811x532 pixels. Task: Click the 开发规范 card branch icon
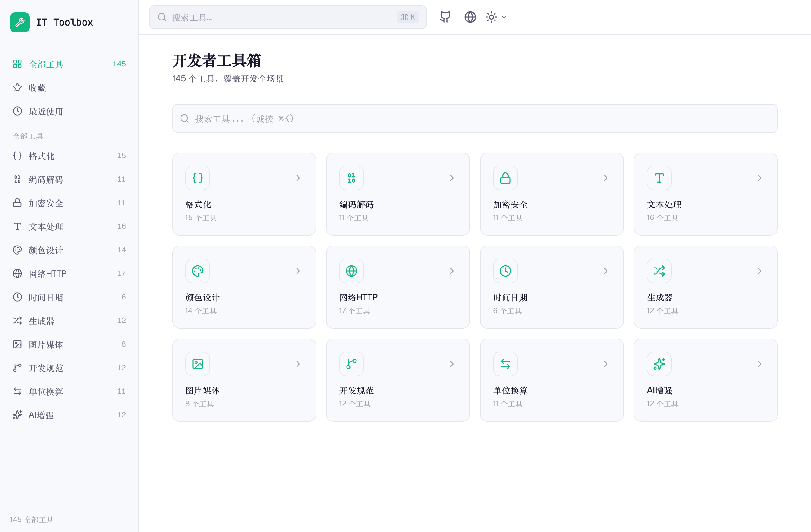click(351, 364)
